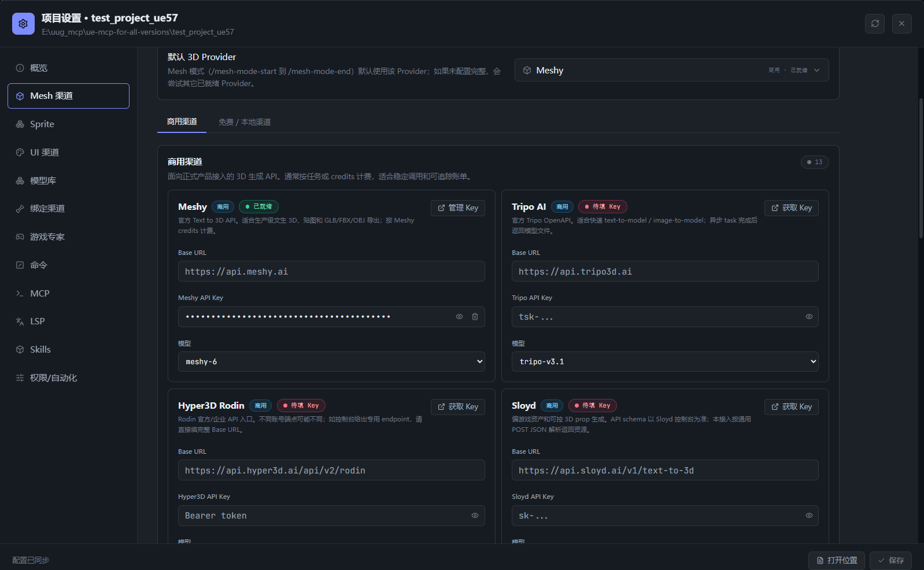Click the Tripo API Key field
Viewport: 924px width, 570px height.
click(665, 317)
